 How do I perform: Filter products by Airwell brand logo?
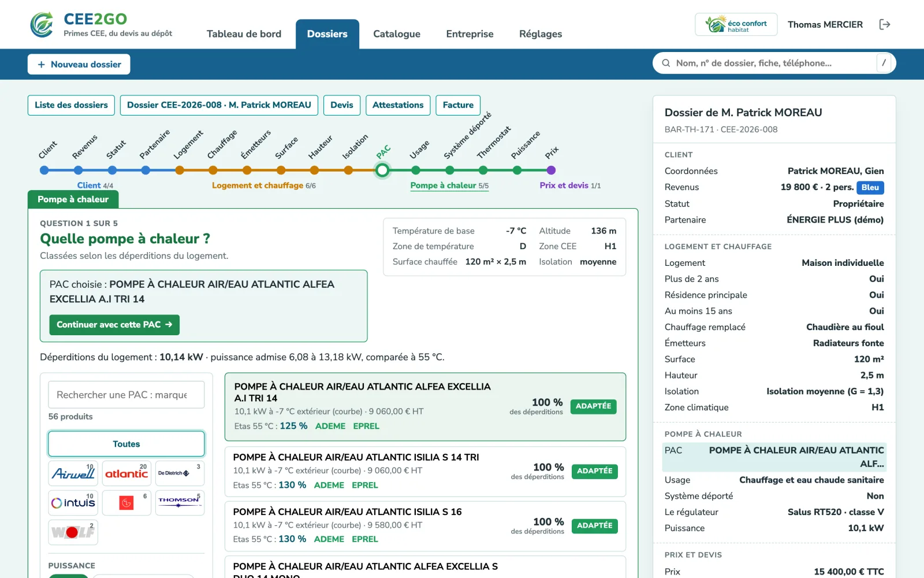(x=73, y=473)
